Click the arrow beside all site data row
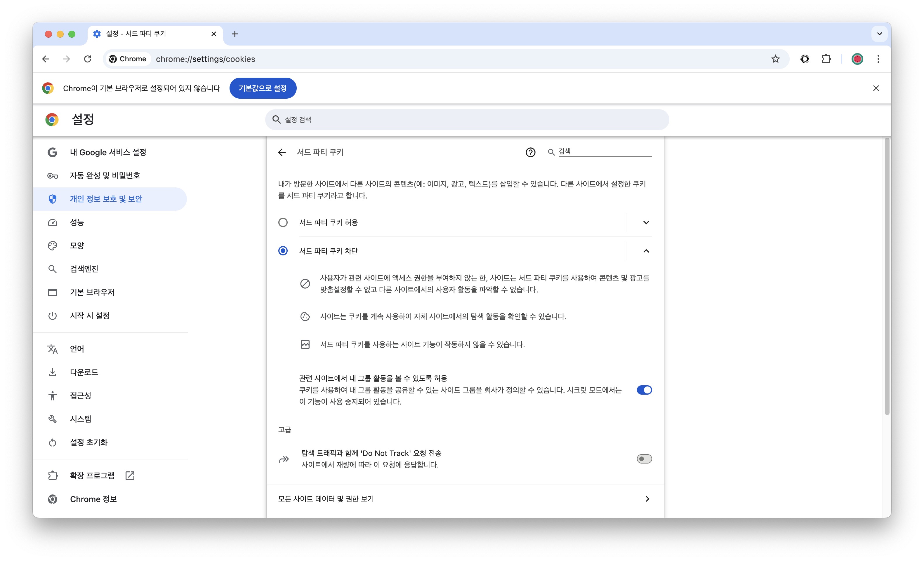 pyautogui.click(x=647, y=499)
